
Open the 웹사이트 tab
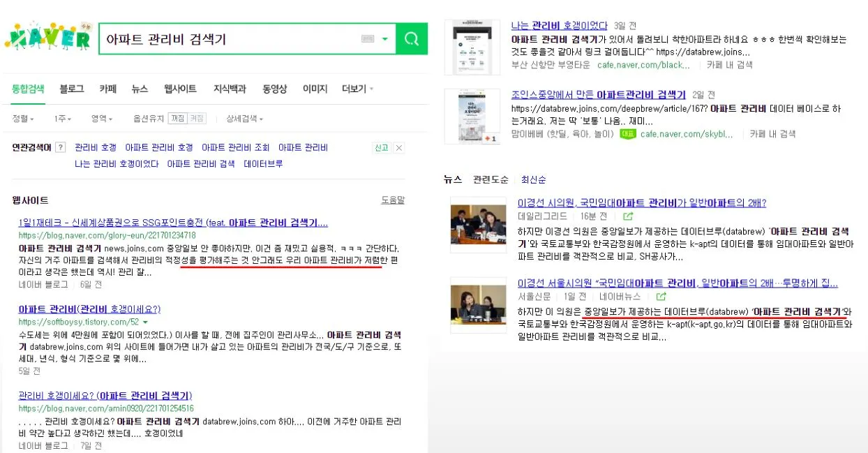[180, 89]
